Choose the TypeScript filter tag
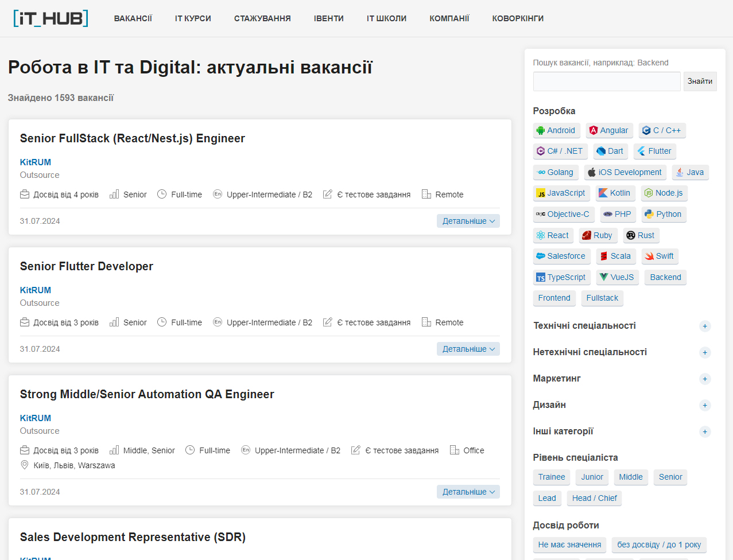733x560 pixels. pyautogui.click(x=561, y=278)
